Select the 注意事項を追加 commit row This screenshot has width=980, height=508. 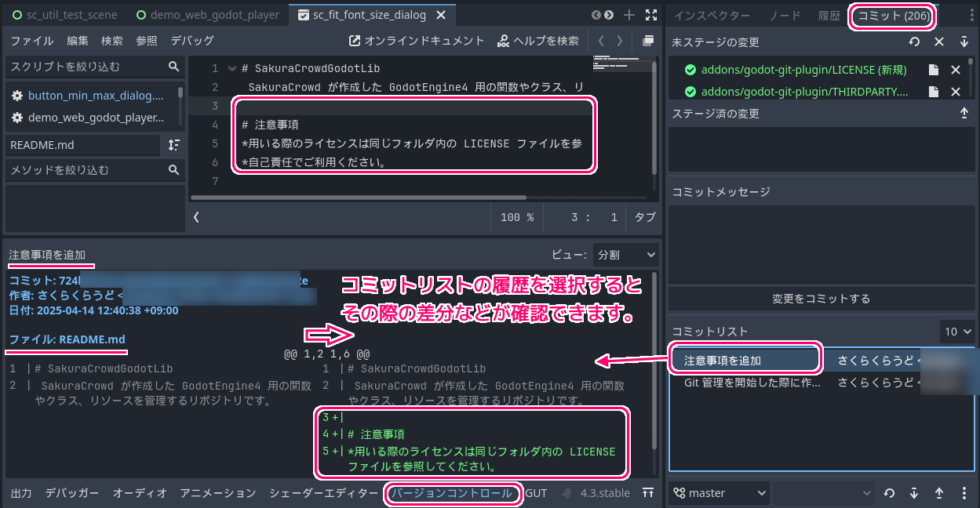(x=821, y=361)
